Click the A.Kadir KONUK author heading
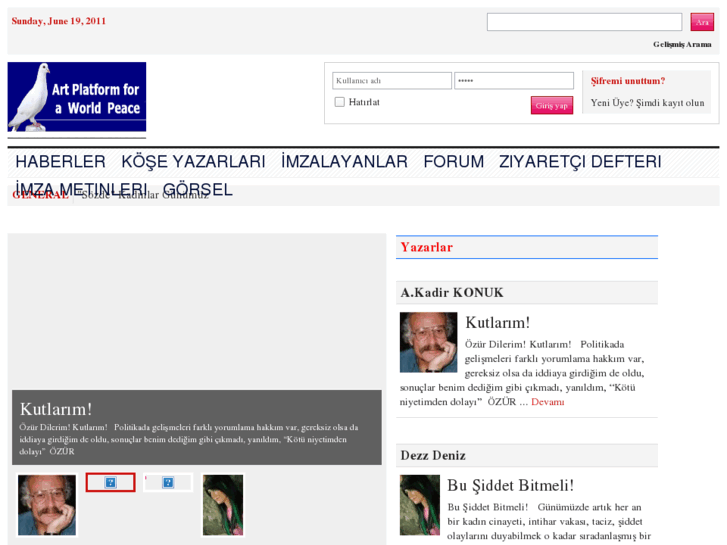 (452, 293)
